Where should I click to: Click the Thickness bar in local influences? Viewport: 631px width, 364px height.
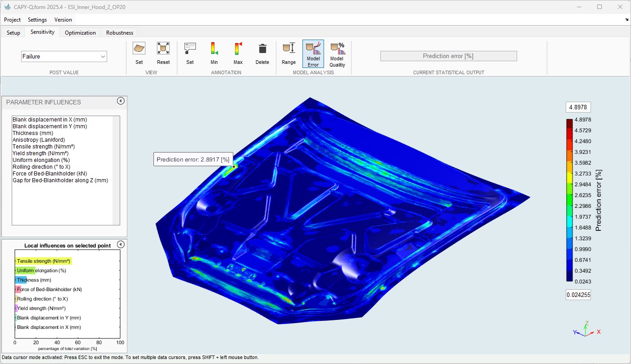[21, 280]
